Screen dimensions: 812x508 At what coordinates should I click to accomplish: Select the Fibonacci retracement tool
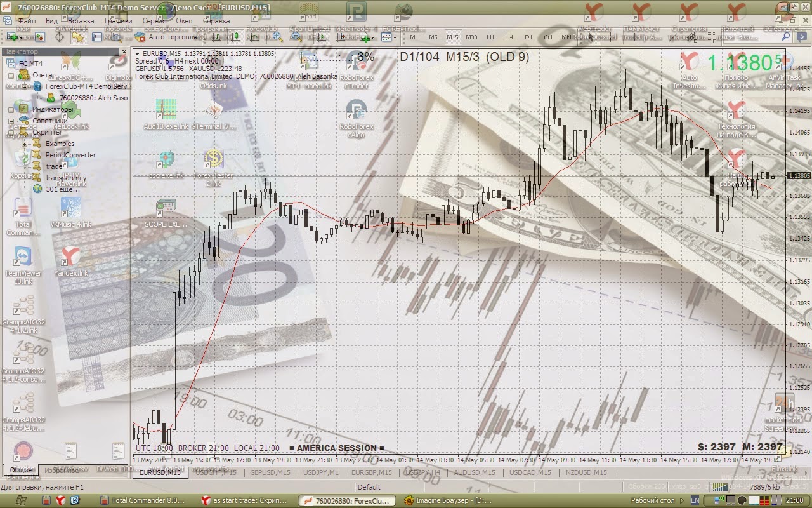click(710, 37)
